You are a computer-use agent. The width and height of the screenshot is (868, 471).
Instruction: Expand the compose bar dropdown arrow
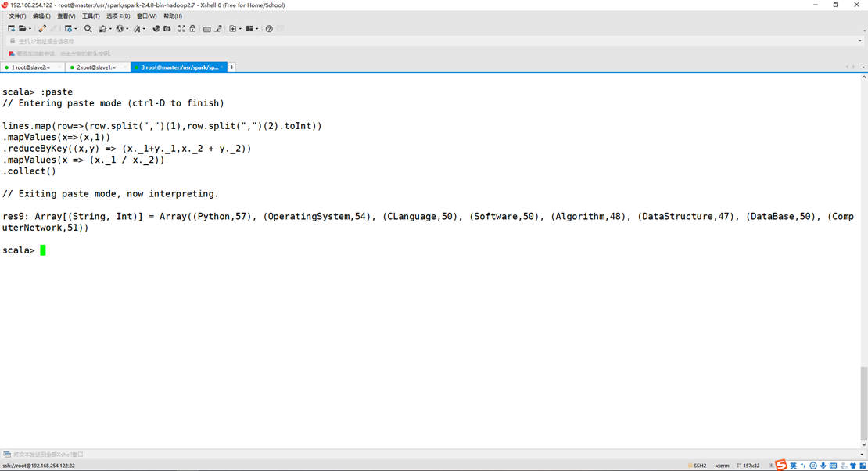coord(862,454)
